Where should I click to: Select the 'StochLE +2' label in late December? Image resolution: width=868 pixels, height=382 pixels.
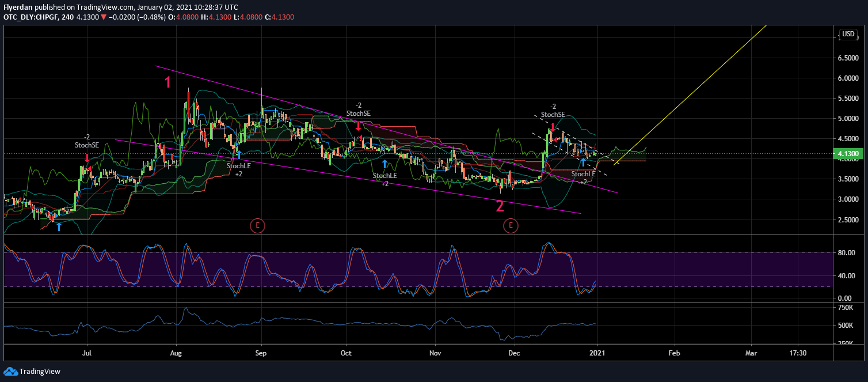point(583,177)
